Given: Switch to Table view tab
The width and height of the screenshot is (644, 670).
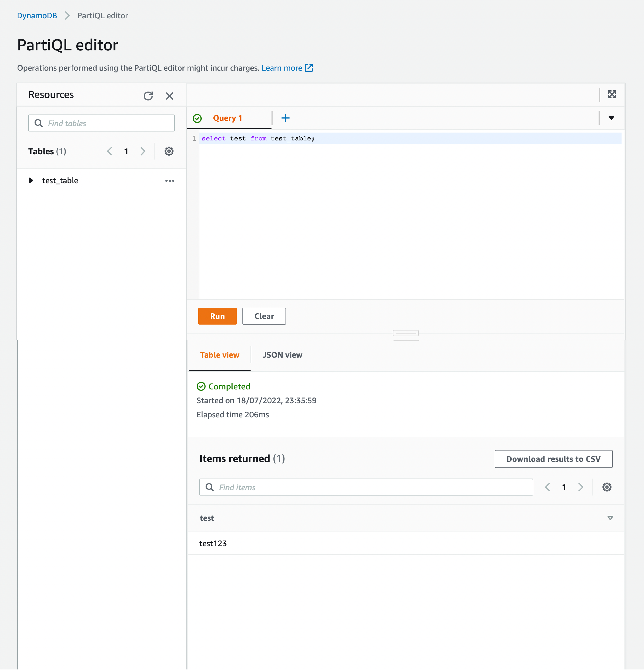Looking at the screenshot, I should coord(220,355).
